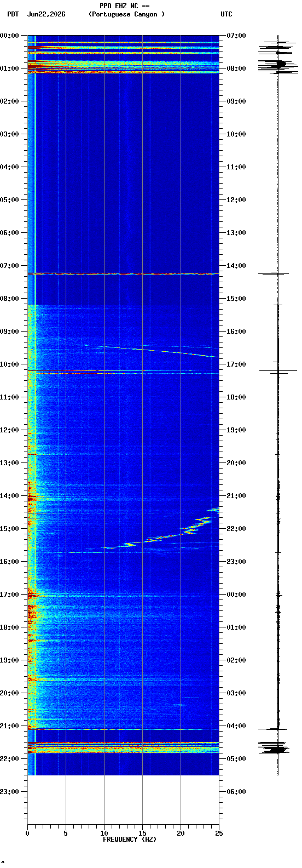Click the 10:00 PDT time tick label

click(x=9, y=364)
